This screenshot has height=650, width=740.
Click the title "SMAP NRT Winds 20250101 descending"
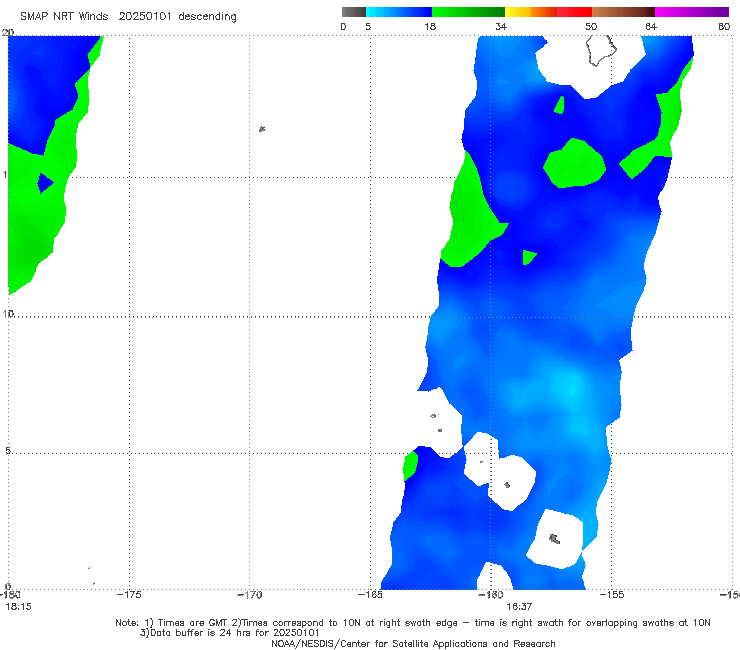(x=128, y=17)
